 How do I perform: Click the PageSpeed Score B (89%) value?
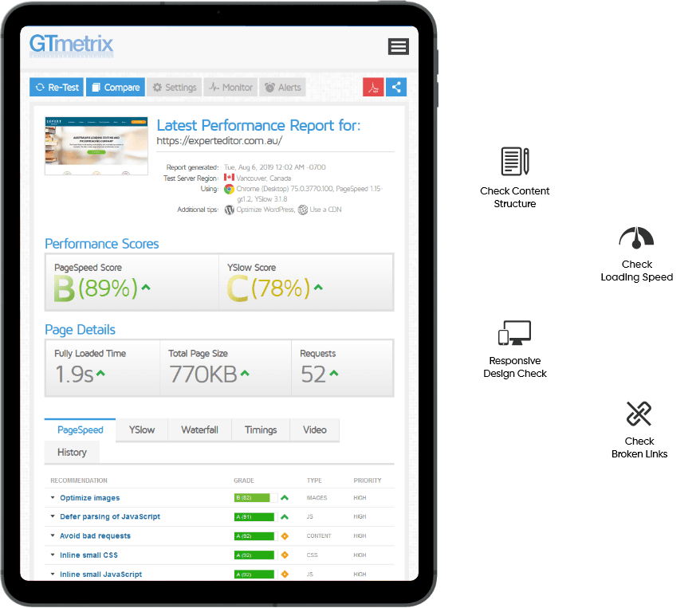(96, 288)
